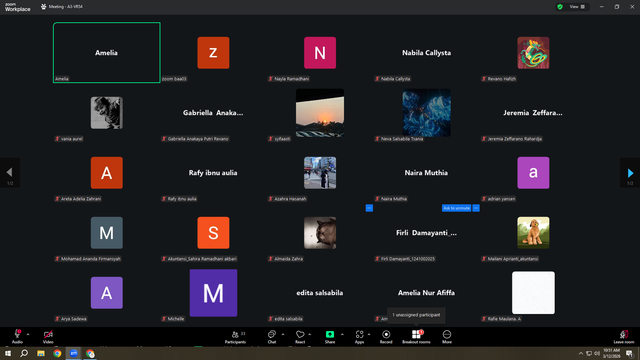Viewport: 640px width, 360px height.
Task: Expand apps options arrow next to Apps
Action: (x=369, y=334)
